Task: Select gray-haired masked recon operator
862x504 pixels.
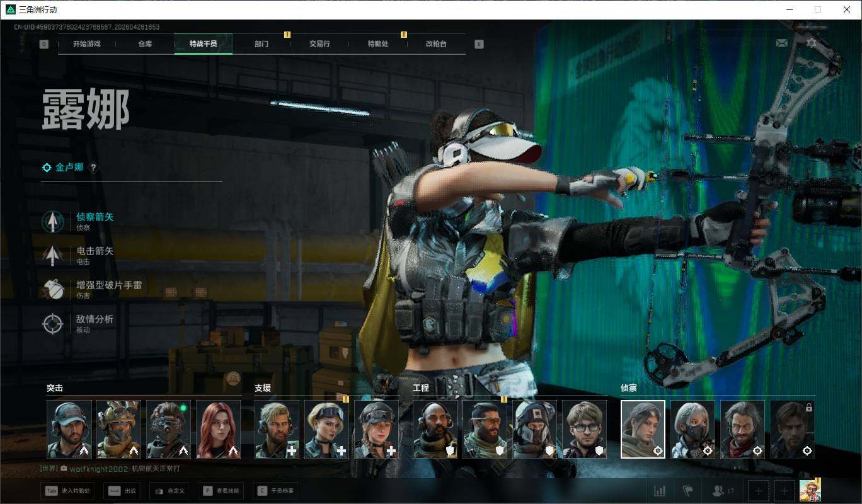Action: click(x=693, y=429)
